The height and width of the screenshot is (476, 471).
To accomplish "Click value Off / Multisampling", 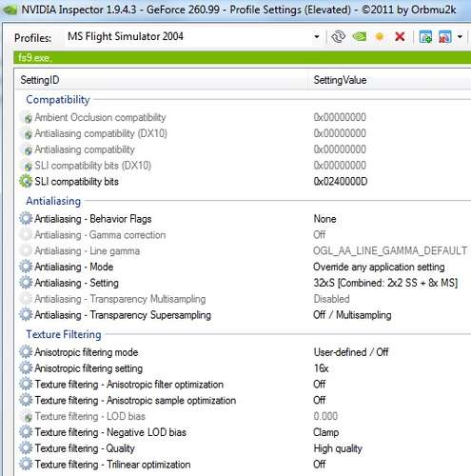I will point(352,315).
